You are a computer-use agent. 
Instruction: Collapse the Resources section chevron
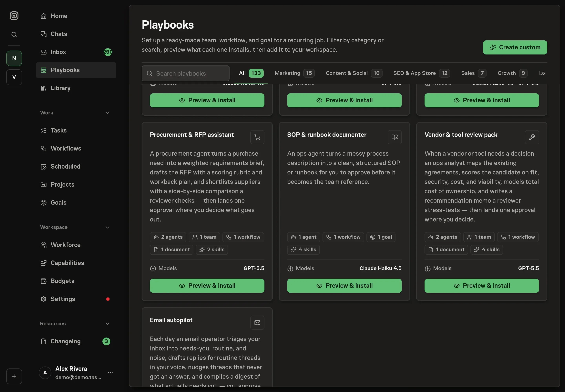(108, 324)
